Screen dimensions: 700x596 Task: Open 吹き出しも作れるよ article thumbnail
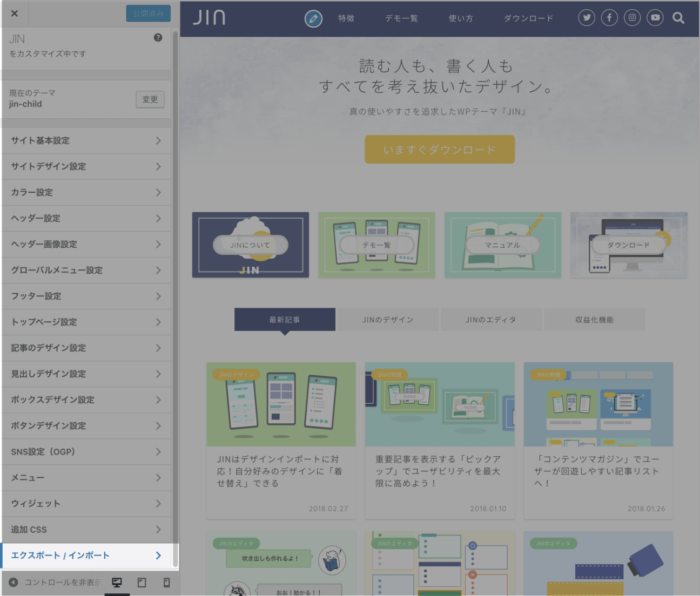[x=281, y=563]
